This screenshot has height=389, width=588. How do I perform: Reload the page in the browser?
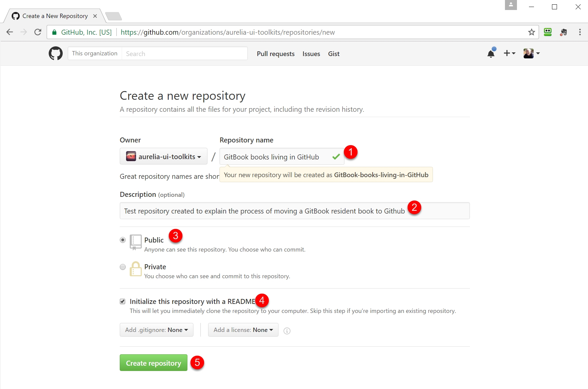pos(38,32)
